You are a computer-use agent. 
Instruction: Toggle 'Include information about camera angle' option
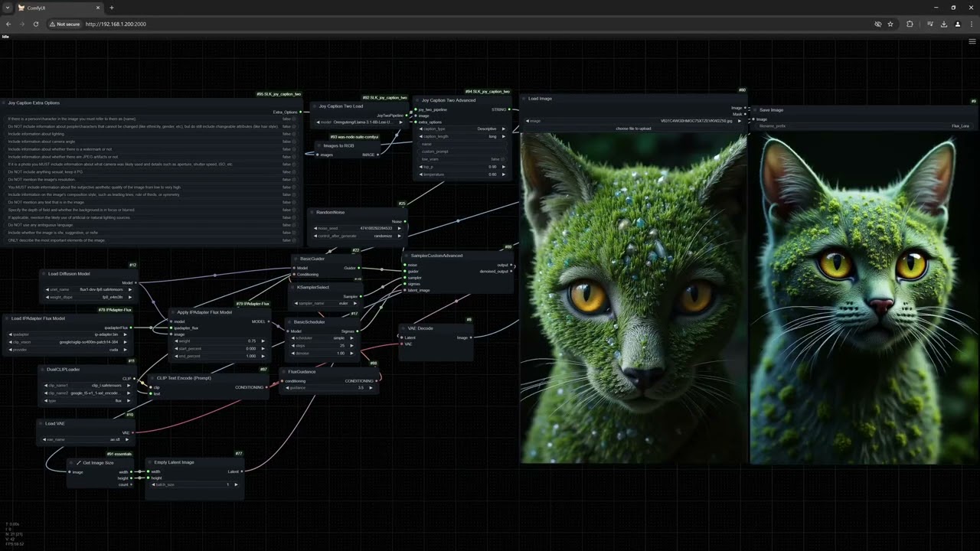152,142
